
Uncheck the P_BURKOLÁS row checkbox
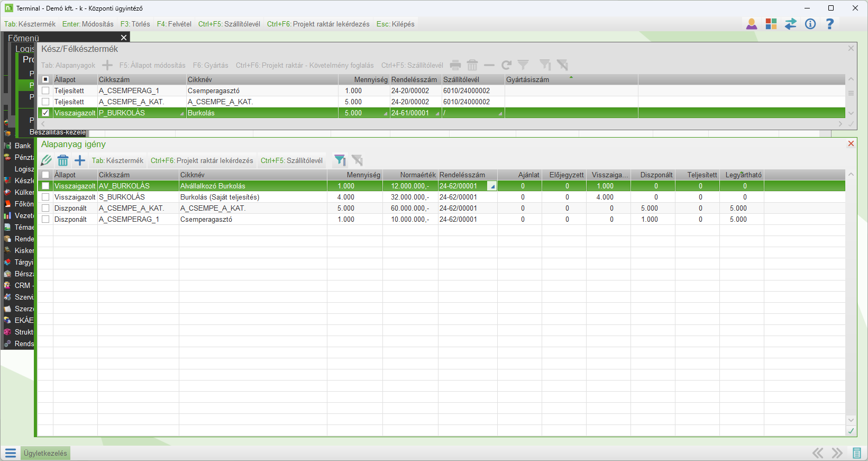(x=45, y=113)
